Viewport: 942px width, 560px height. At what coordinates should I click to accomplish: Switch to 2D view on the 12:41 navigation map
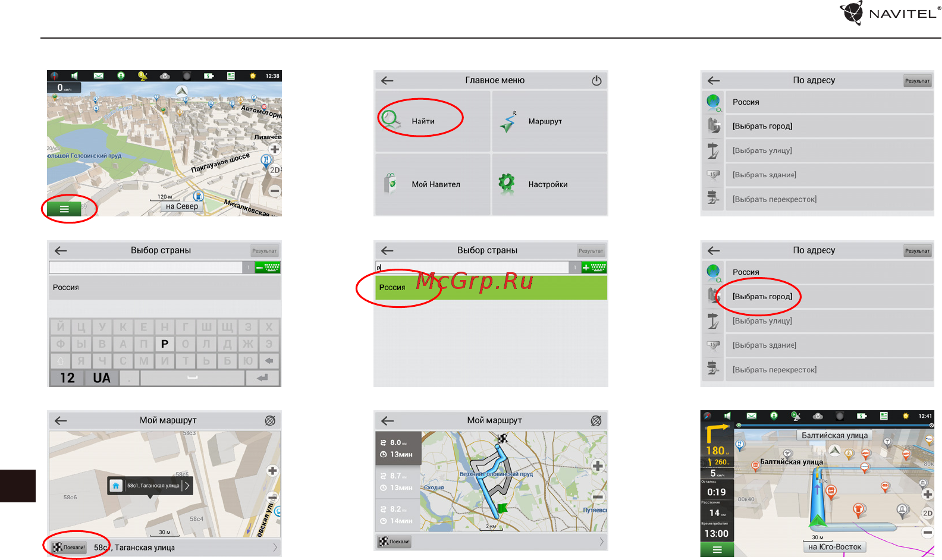click(x=928, y=513)
